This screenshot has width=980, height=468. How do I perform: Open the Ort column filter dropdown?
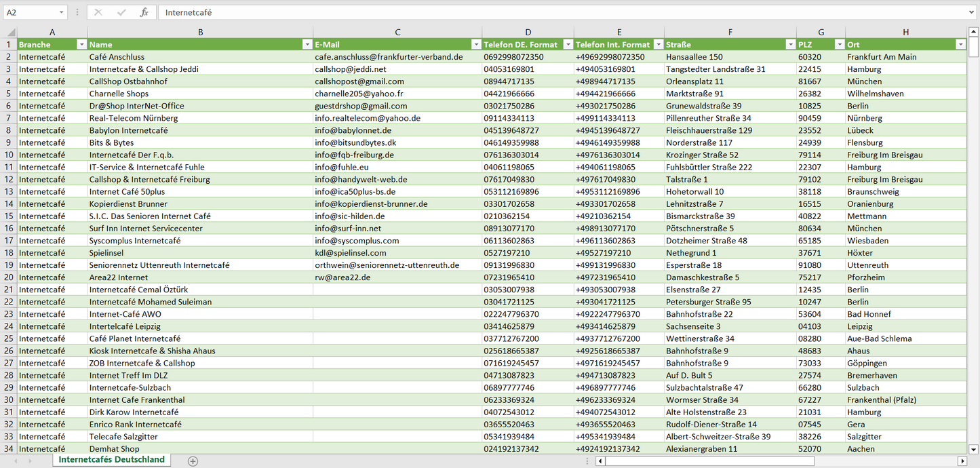[x=960, y=45]
